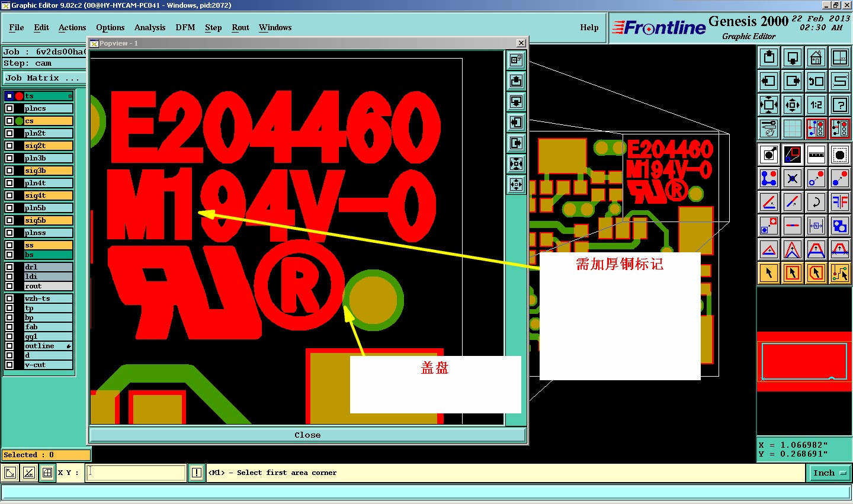Image resolution: width=853 pixels, height=504 pixels.
Task: Pan main view up with the toolbar arrow
Action: click(x=769, y=57)
